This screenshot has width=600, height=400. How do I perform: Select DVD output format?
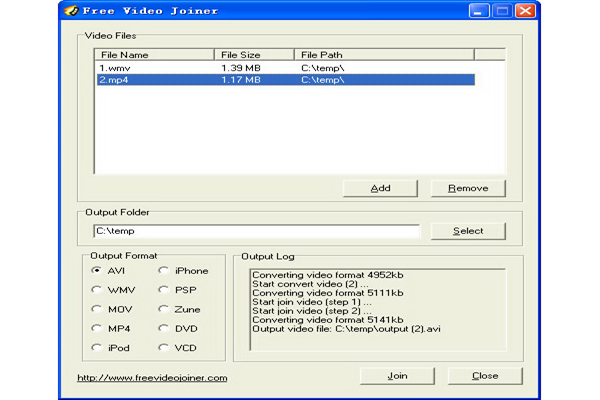coord(164,328)
